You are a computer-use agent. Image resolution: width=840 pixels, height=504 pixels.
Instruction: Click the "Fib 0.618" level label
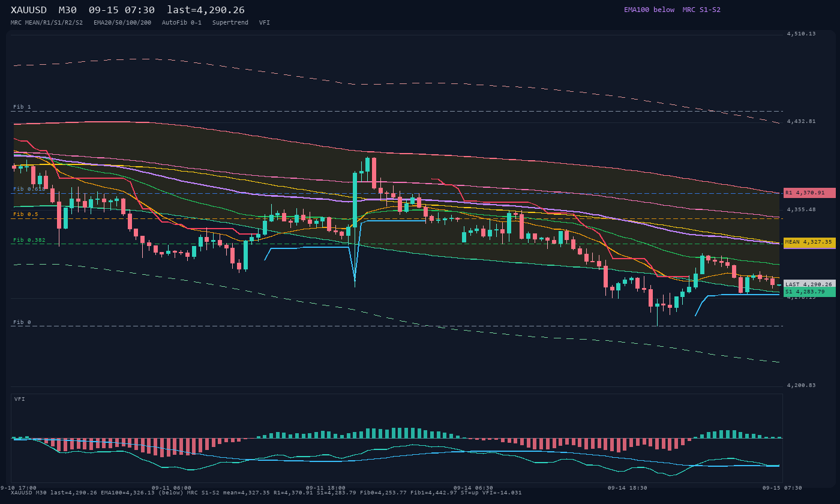[x=29, y=189]
